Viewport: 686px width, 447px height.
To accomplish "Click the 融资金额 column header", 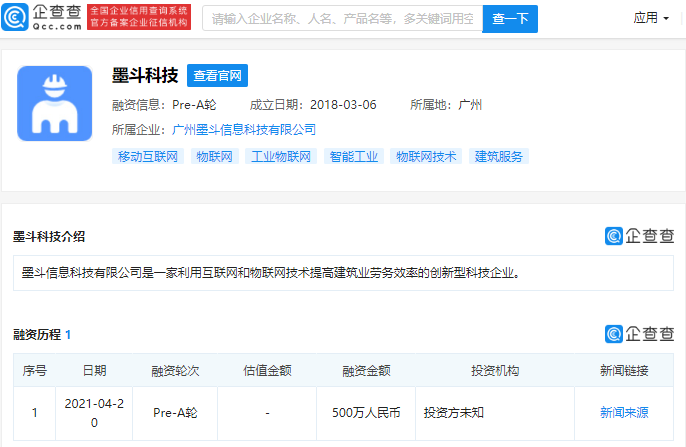I will 366,370.
